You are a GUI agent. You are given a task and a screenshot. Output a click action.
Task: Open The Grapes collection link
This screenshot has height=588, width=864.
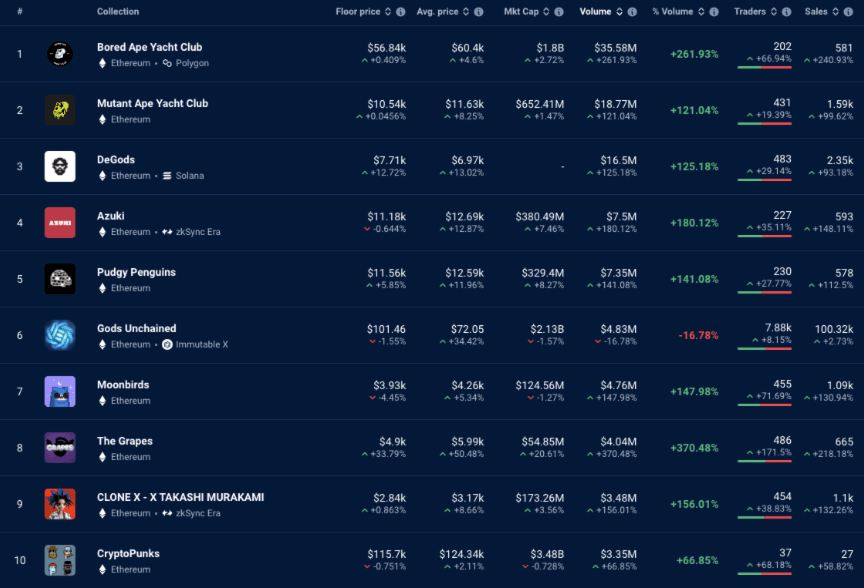(123, 441)
